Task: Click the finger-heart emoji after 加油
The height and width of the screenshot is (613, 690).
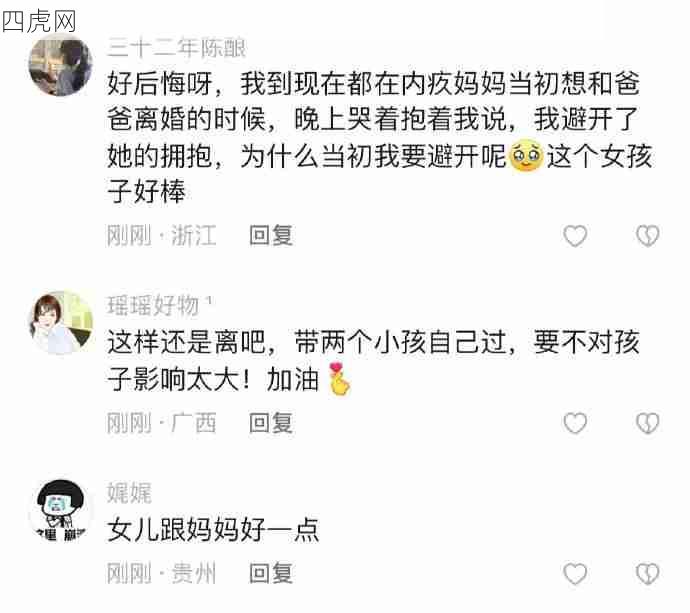Action: (339, 379)
